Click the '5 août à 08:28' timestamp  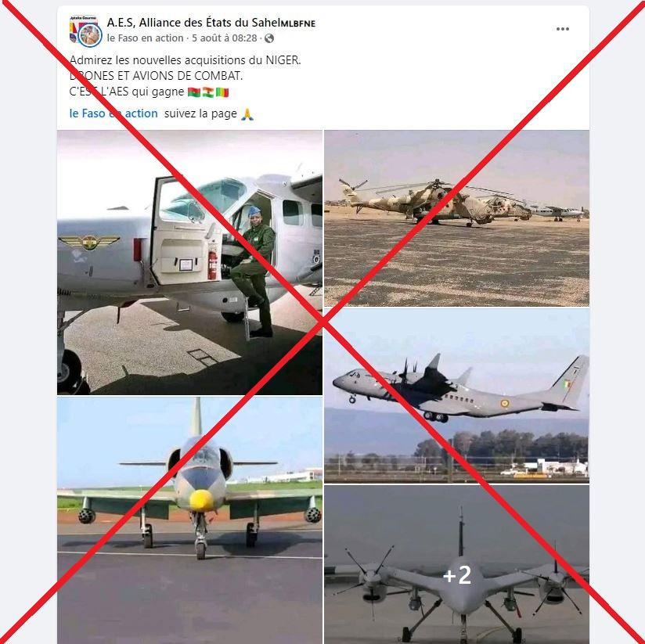[x=224, y=38]
